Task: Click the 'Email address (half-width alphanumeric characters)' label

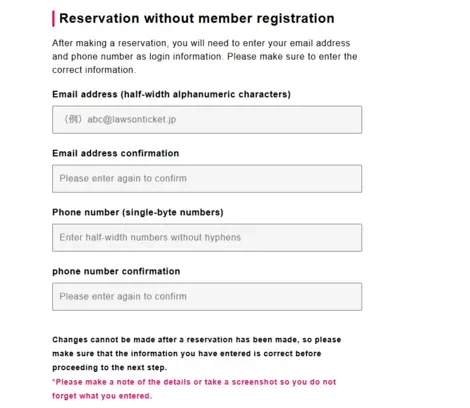Action: [x=171, y=94]
